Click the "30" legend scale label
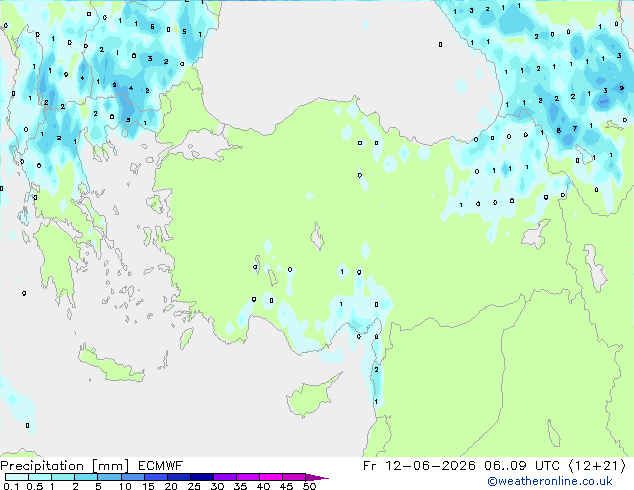 [217, 486]
